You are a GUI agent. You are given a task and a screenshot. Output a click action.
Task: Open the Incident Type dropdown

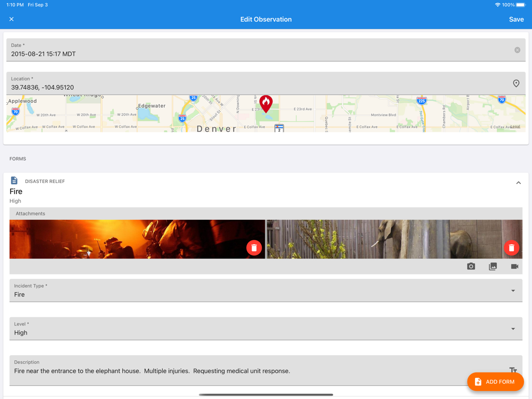click(266, 291)
